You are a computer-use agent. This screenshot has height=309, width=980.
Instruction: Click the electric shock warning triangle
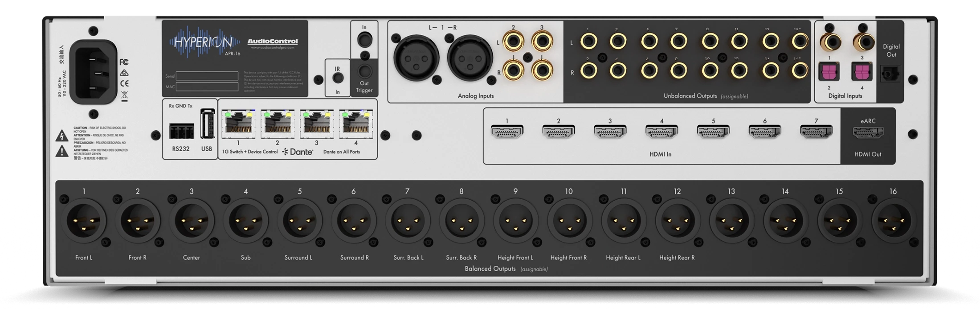point(61,136)
